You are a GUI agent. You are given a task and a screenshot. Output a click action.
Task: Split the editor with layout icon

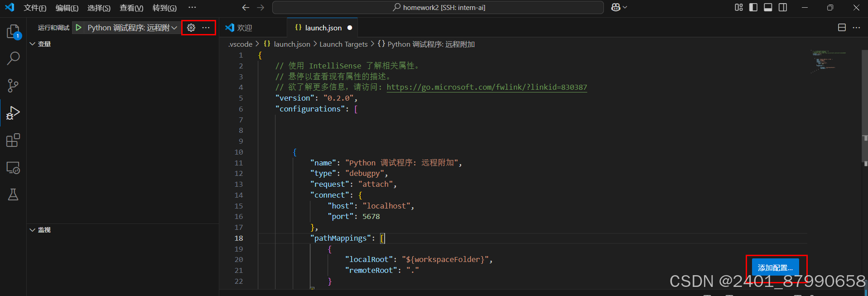(842, 28)
